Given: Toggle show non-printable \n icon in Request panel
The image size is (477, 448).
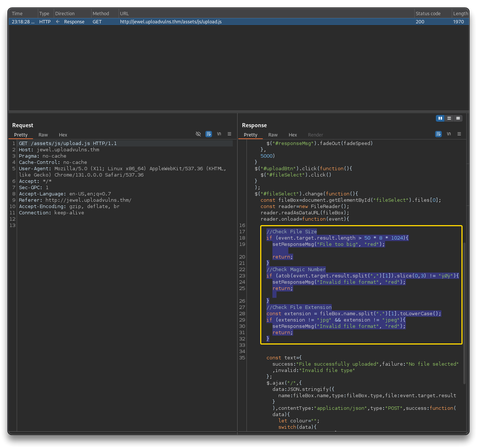Looking at the screenshot, I should point(219,134).
